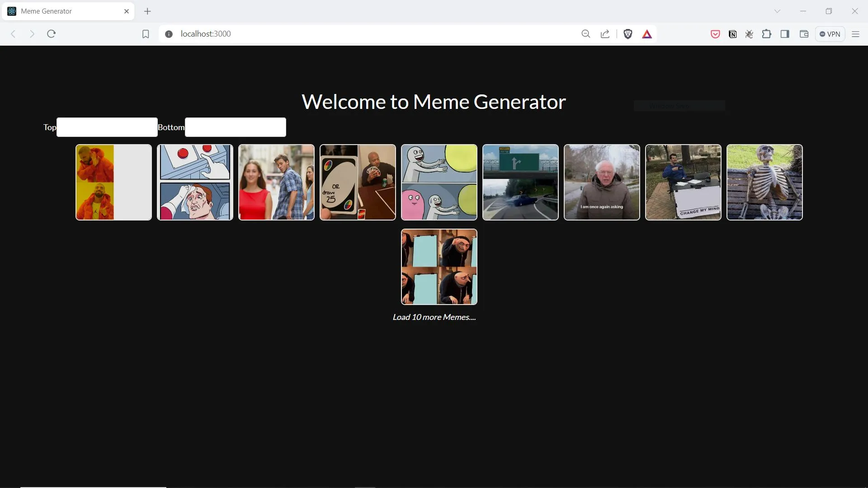Select the Gru's Plan meme
This screenshot has height=488, width=868.
pyautogui.click(x=439, y=267)
